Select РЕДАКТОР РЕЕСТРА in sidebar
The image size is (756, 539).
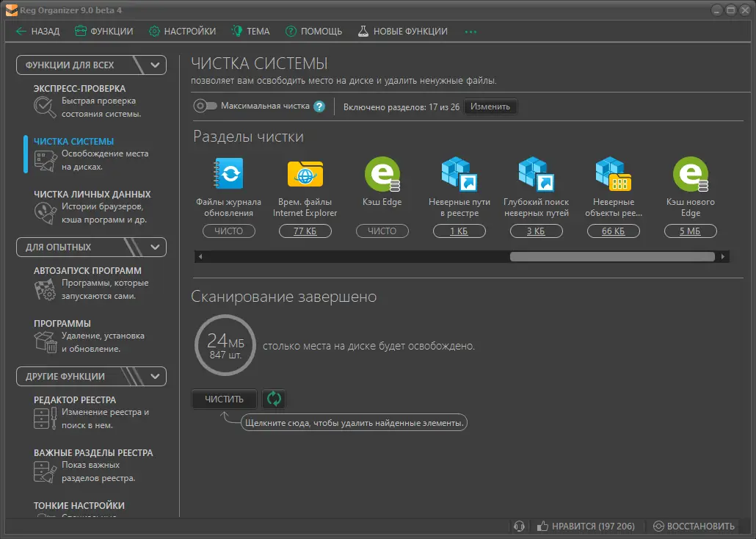[x=75, y=400]
